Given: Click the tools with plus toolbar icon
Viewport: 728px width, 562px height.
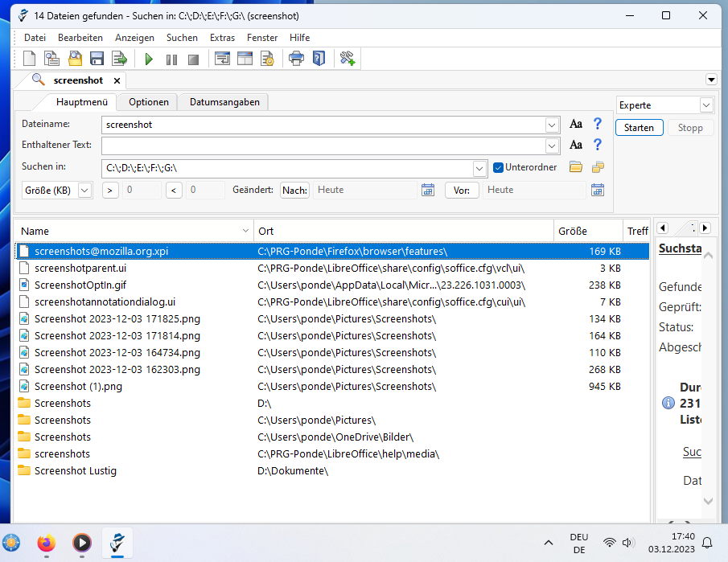Looking at the screenshot, I should pyautogui.click(x=348, y=59).
